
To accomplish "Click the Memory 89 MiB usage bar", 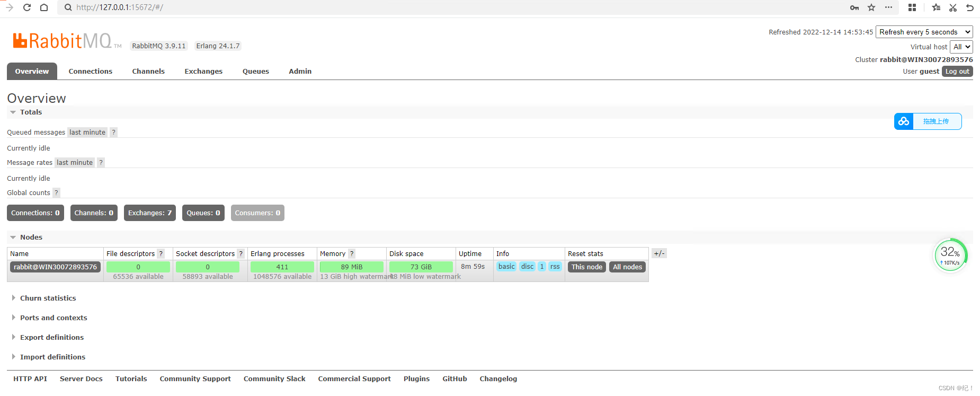I will [x=352, y=267].
